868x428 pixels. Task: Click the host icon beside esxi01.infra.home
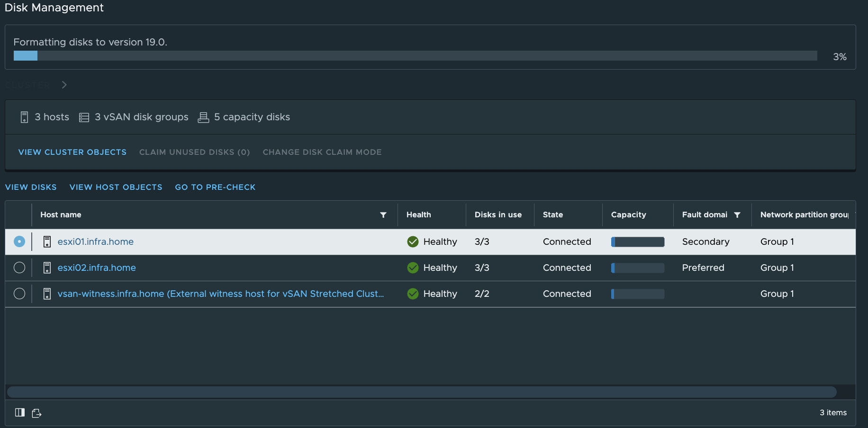pos(47,241)
